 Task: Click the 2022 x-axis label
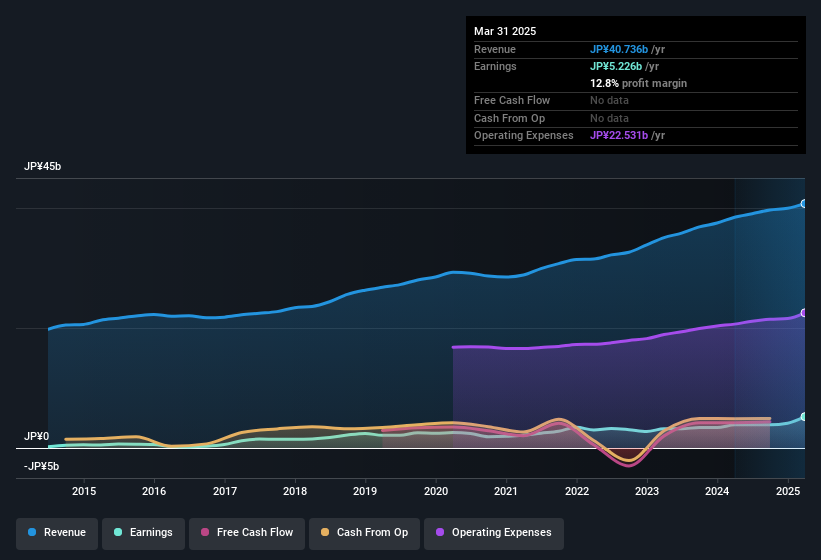pyautogui.click(x=576, y=491)
